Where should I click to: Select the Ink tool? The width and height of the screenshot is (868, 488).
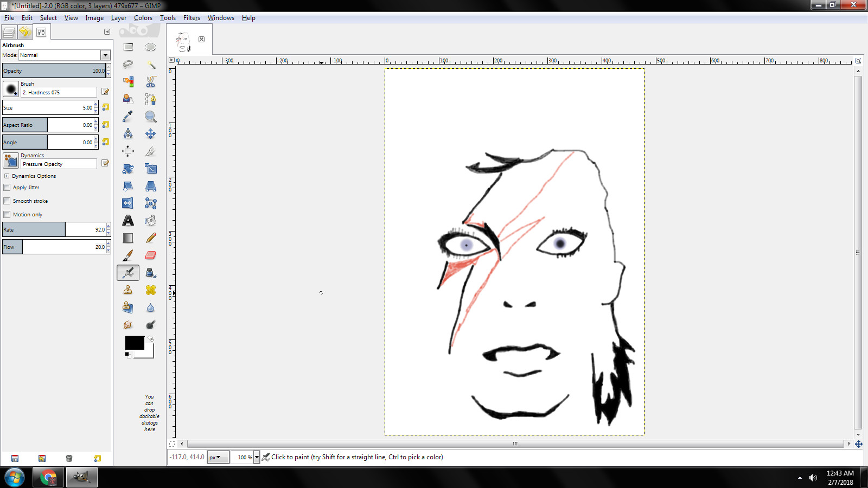pyautogui.click(x=151, y=273)
